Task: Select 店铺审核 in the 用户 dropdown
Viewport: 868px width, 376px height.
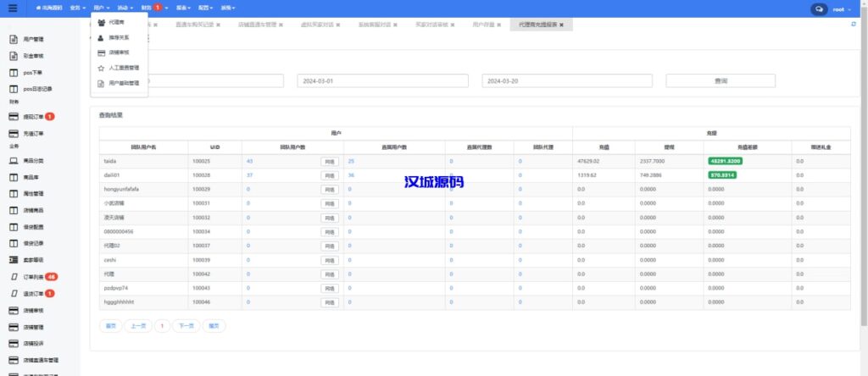Action: (x=119, y=53)
